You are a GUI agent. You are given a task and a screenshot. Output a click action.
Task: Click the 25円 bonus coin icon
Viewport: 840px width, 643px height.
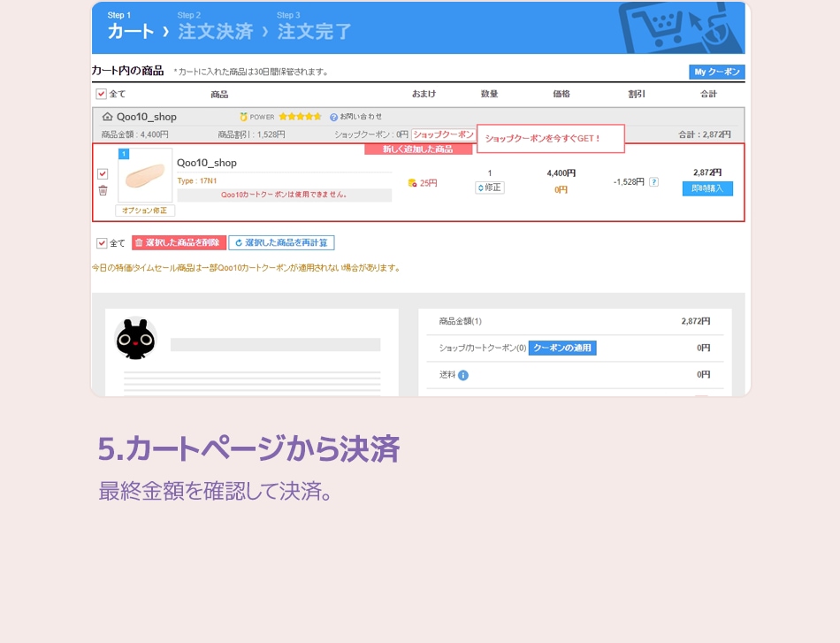pos(412,183)
